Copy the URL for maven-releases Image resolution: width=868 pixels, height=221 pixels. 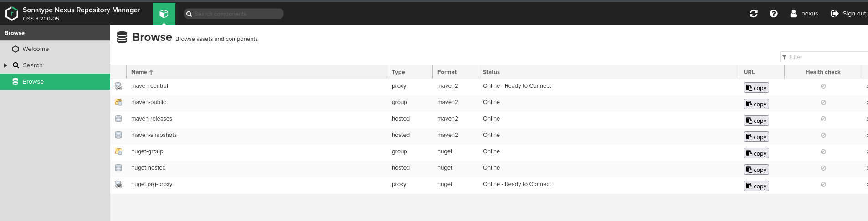(x=756, y=121)
